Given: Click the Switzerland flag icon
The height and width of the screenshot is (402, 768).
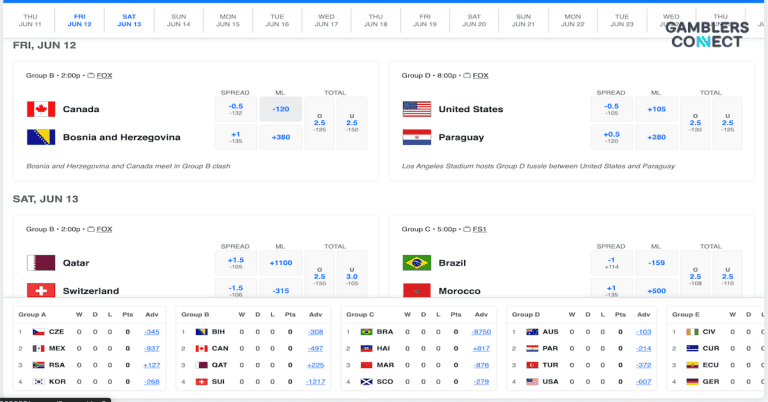Looking at the screenshot, I should pyautogui.click(x=41, y=290).
